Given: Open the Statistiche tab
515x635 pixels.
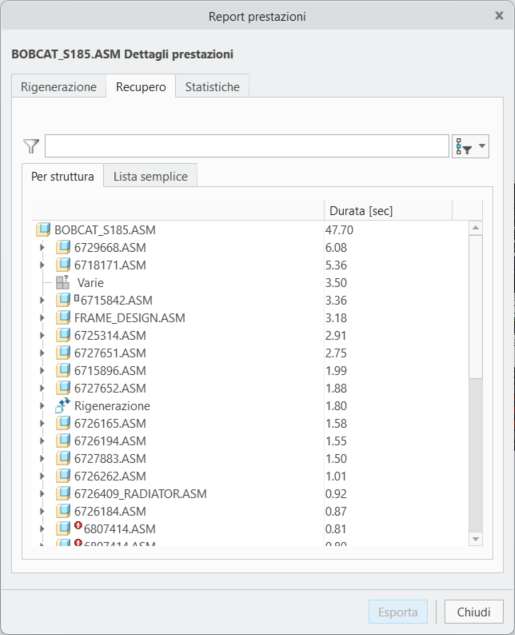Looking at the screenshot, I should pos(212,86).
